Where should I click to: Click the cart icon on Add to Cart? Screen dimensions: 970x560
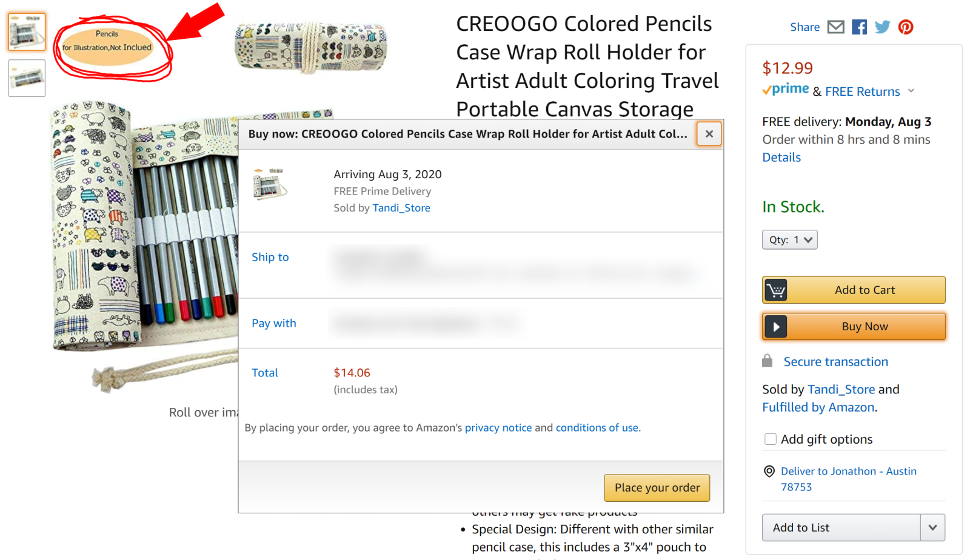click(x=775, y=290)
